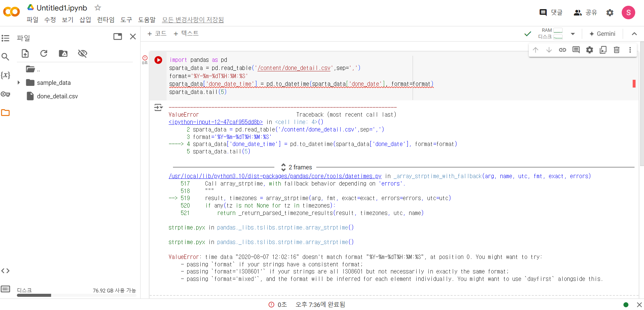Collapse the header with the up chevron
Viewport: 644px width, 310px height.
(634, 34)
